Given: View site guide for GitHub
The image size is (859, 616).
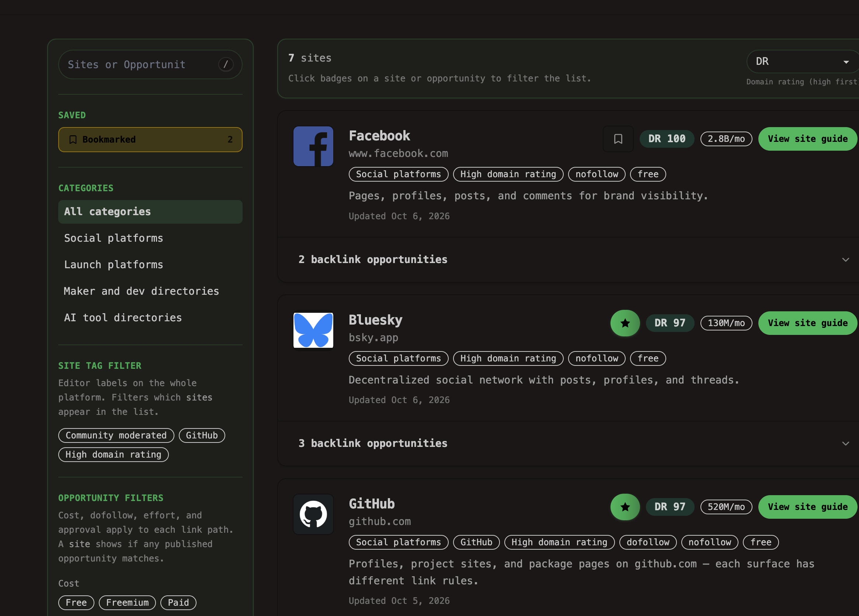Looking at the screenshot, I should [x=807, y=507].
